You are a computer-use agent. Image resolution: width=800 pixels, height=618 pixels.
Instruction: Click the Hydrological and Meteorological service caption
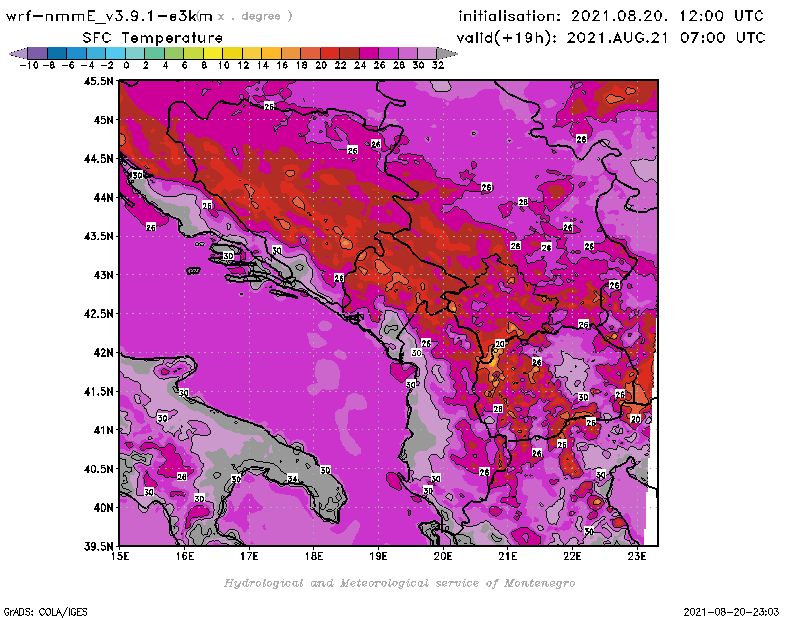[398, 583]
